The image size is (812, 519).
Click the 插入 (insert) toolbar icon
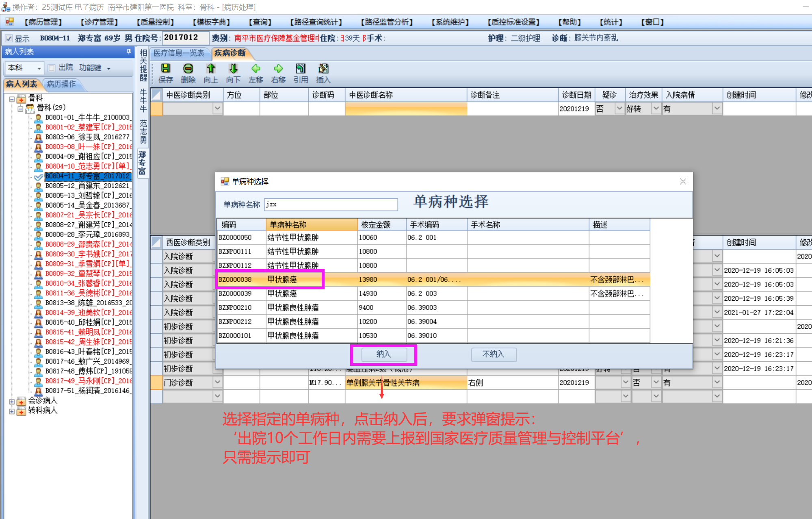[x=323, y=69]
